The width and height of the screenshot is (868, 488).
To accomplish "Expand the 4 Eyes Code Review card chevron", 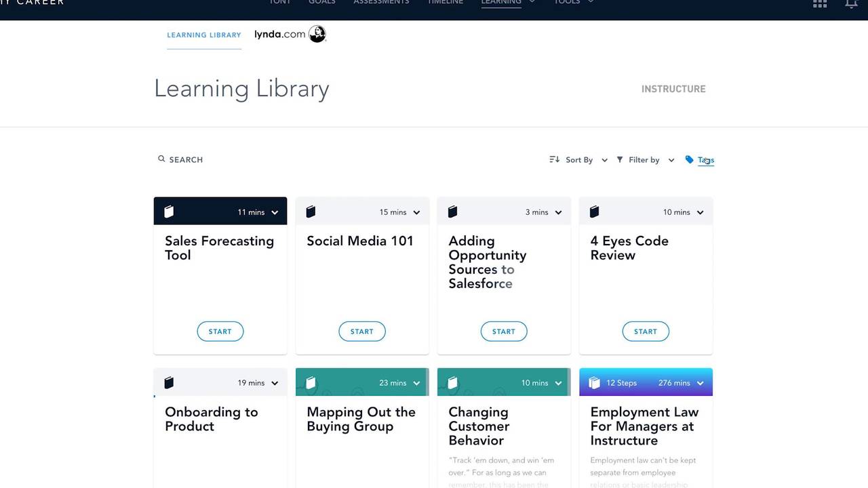I will 700,211.
